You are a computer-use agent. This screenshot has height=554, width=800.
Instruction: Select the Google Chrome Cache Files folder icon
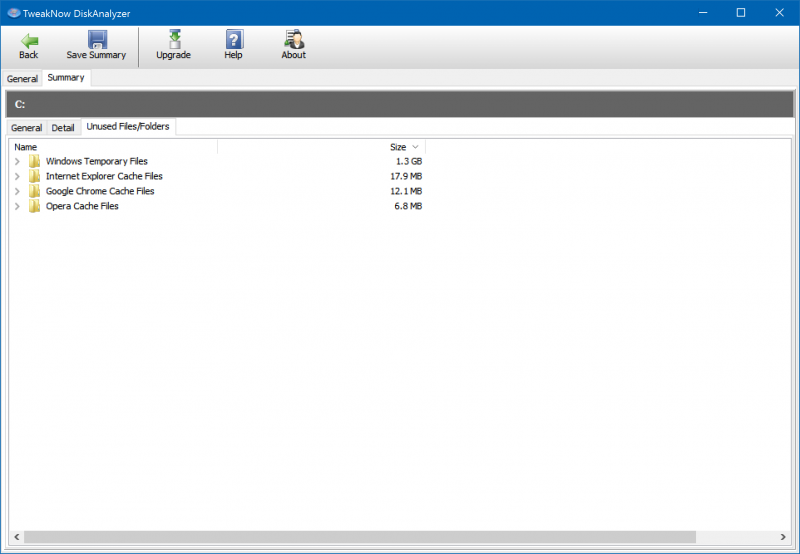point(34,191)
